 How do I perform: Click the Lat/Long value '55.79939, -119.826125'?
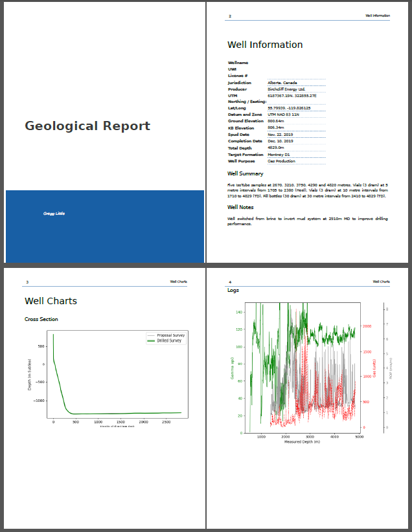(289, 108)
